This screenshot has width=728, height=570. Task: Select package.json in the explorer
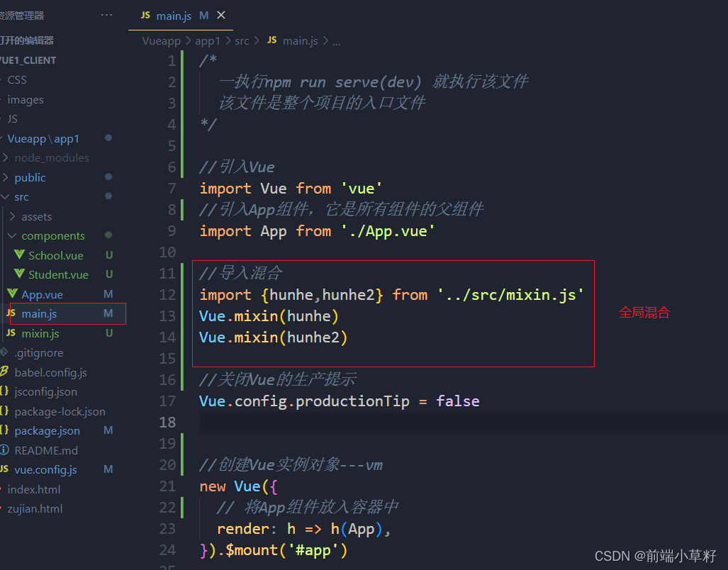pos(47,430)
